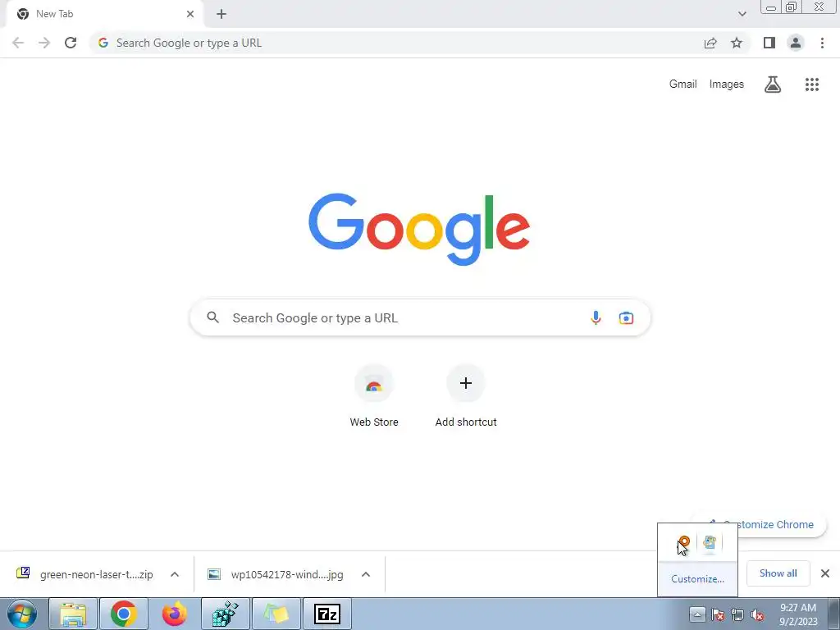This screenshot has height=630, width=840.
Task: Open the Search Labs flask icon
Action: click(773, 84)
